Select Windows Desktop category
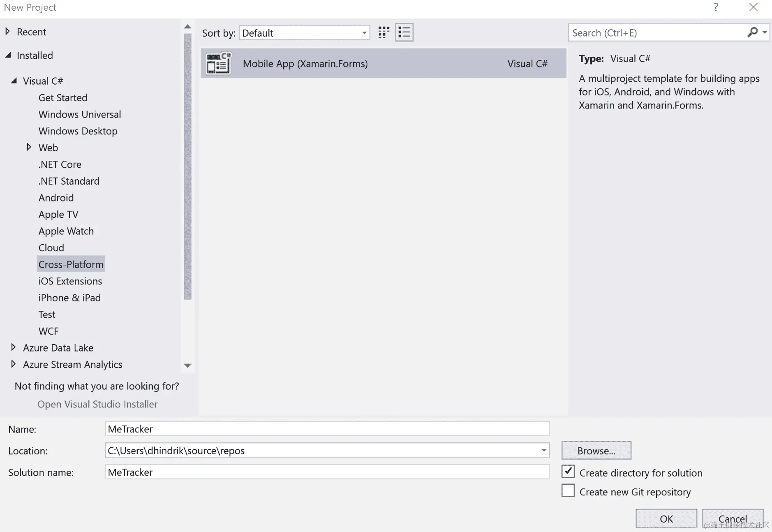The image size is (772, 532). coord(78,131)
